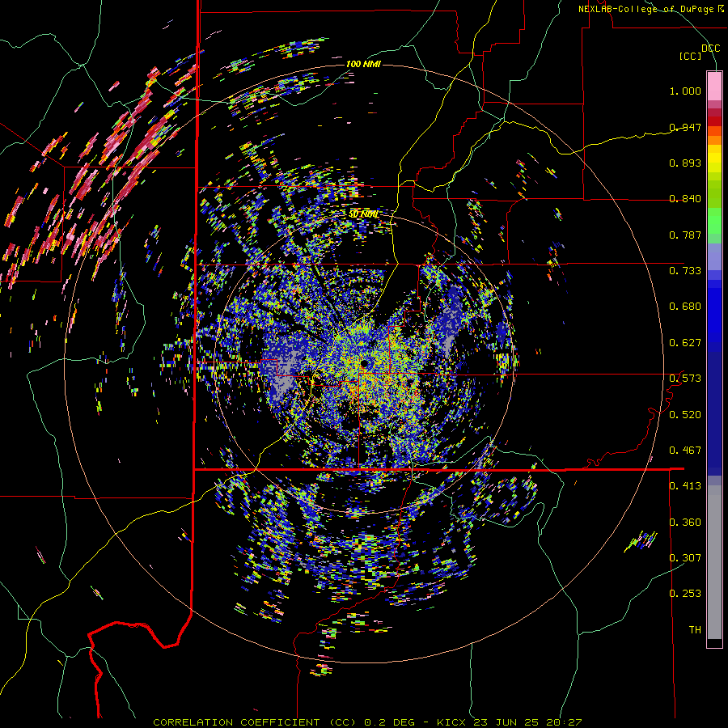
Task: Click the 0.733 scale label
Action: [685, 271]
